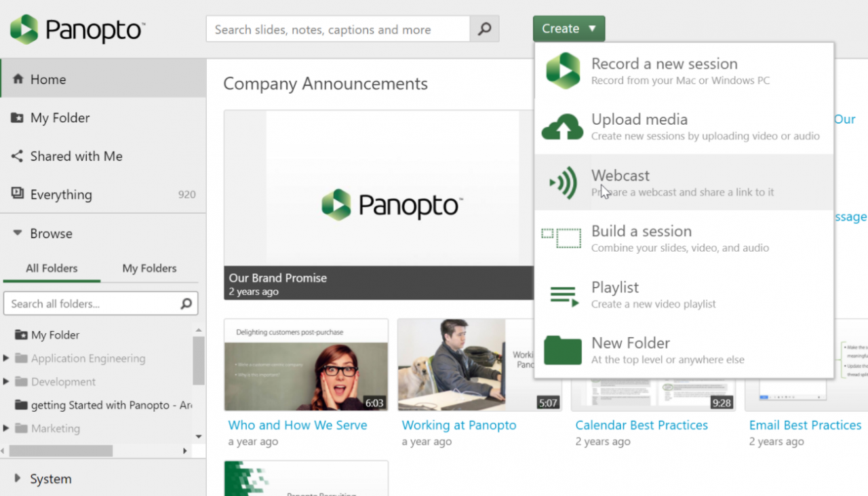The height and width of the screenshot is (496, 868).
Task: Click the getting Started with Panopto folder icon
Action: 21,405
